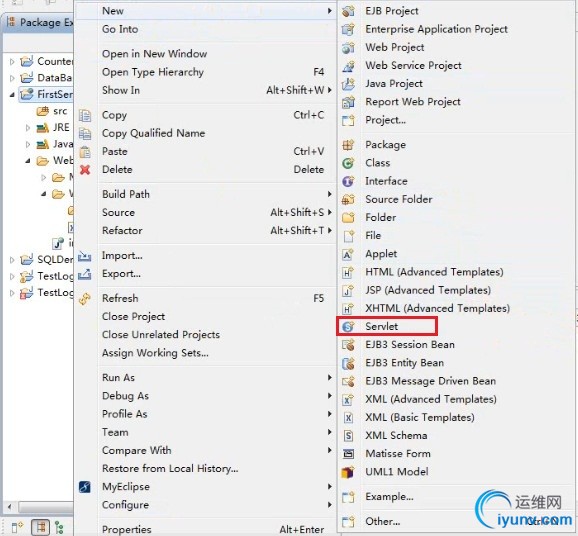Viewport: 578px width, 536px height.
Task: Open the Compare With submenu arrow
Action: [x=330, y=450]
